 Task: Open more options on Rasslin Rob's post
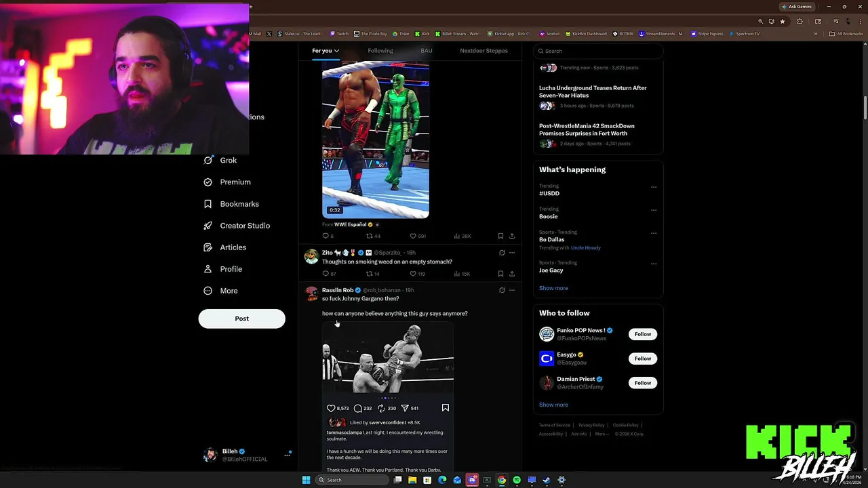512,290
